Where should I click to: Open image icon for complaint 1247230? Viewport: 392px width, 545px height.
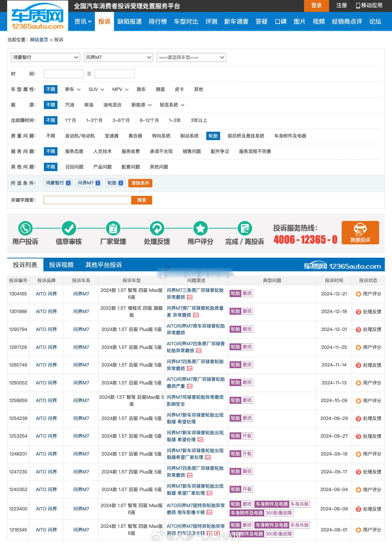[190, 475]
